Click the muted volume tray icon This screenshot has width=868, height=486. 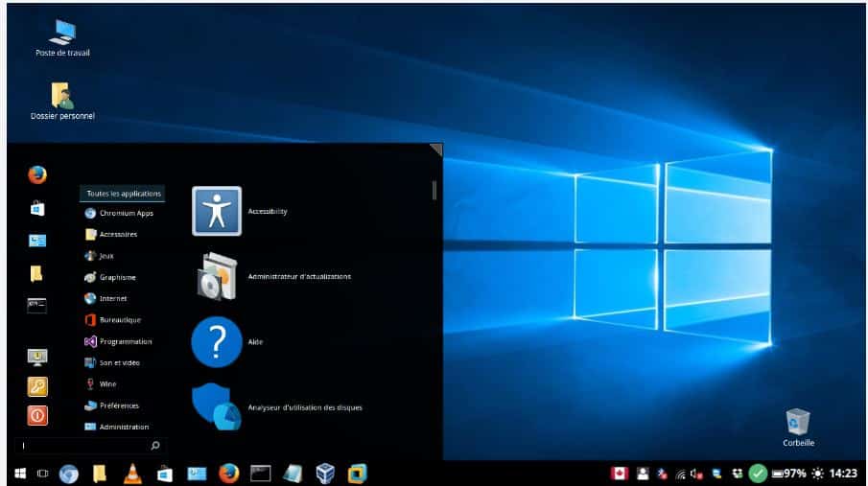click(697, 474)
